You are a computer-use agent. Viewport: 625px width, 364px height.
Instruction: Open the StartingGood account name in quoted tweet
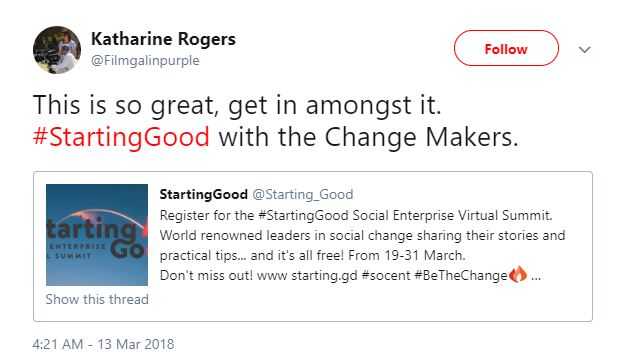tap(204, 195)
